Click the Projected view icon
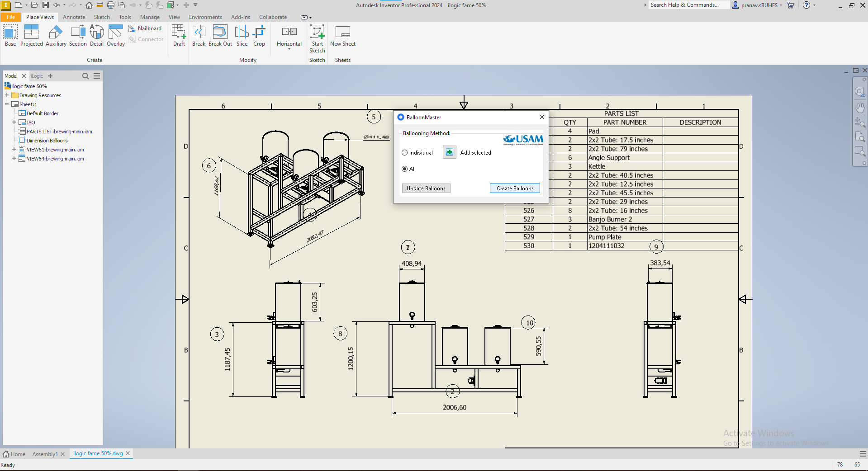Viewport: 868px width, 471px height. pos(31,35)
